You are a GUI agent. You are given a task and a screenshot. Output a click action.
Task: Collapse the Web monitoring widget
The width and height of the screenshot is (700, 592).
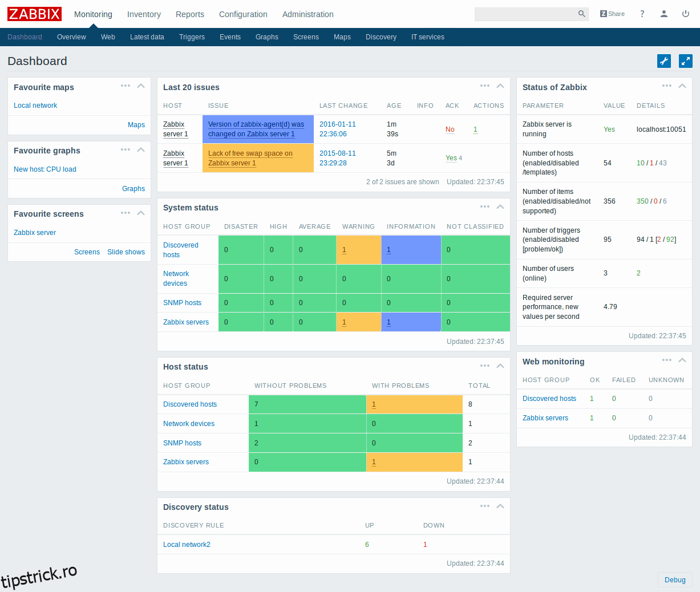point(682,360)
